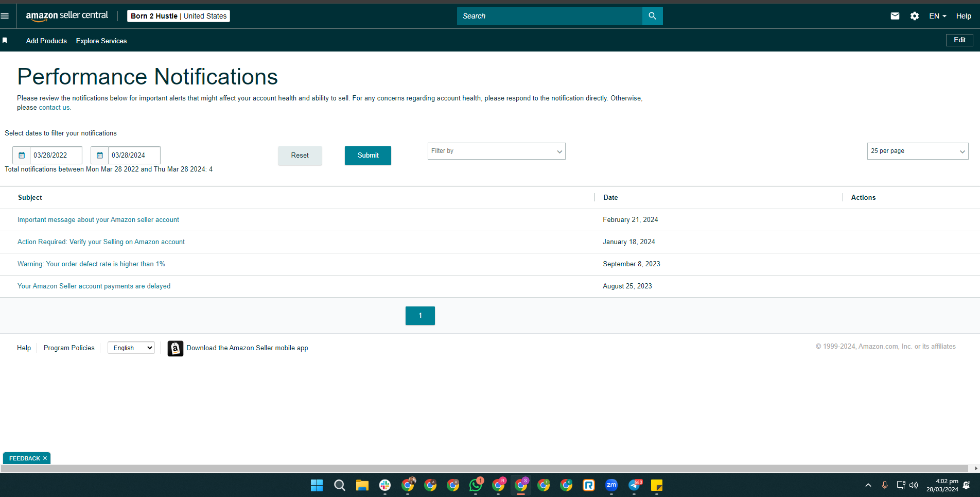Open WhatsApp from the taskbar
Image resolution: width=980 pixels, height=497 pixels.
(476, 485)
